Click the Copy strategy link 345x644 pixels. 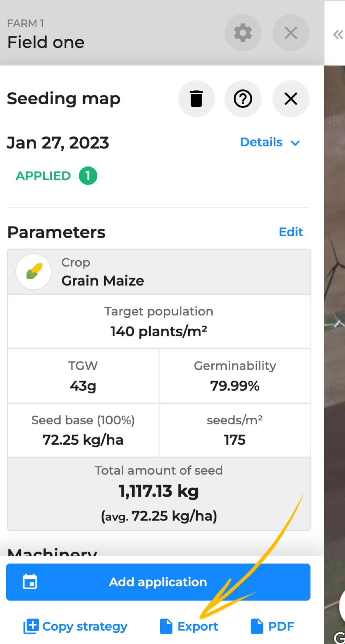tap(85, 626)
